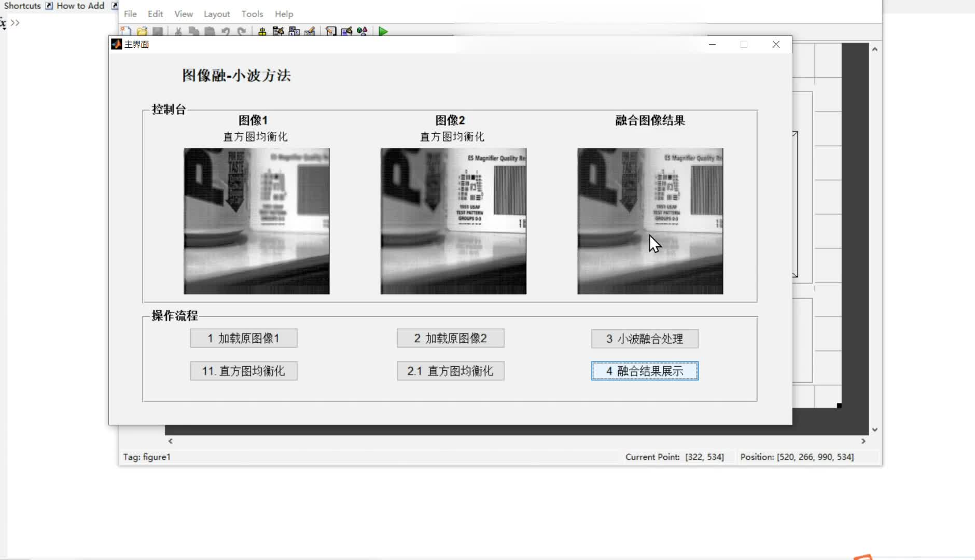Click '直方图均衡化' label under 图像1
The height and width of the screenshot is (560, 975).
pos(255,137)
